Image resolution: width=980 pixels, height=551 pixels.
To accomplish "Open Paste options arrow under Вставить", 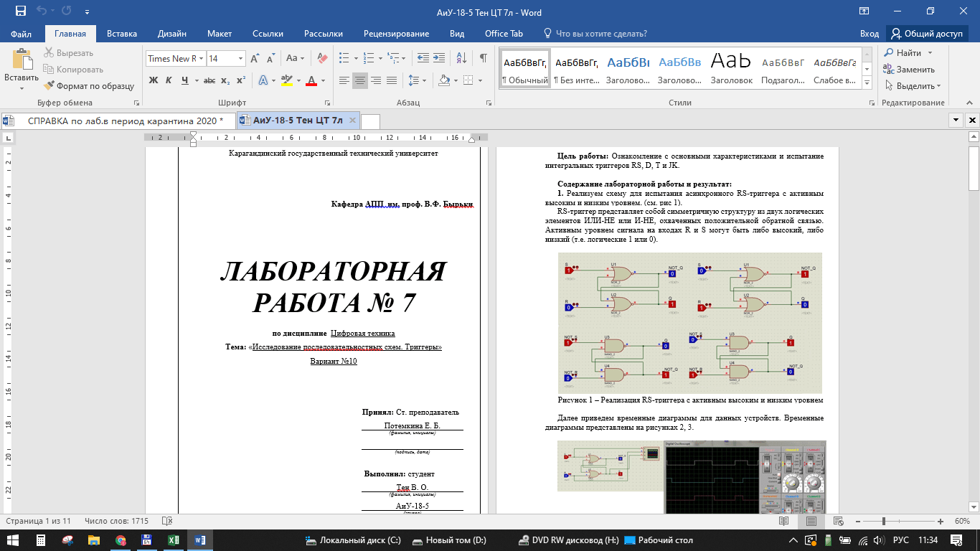I will [22, 88].
